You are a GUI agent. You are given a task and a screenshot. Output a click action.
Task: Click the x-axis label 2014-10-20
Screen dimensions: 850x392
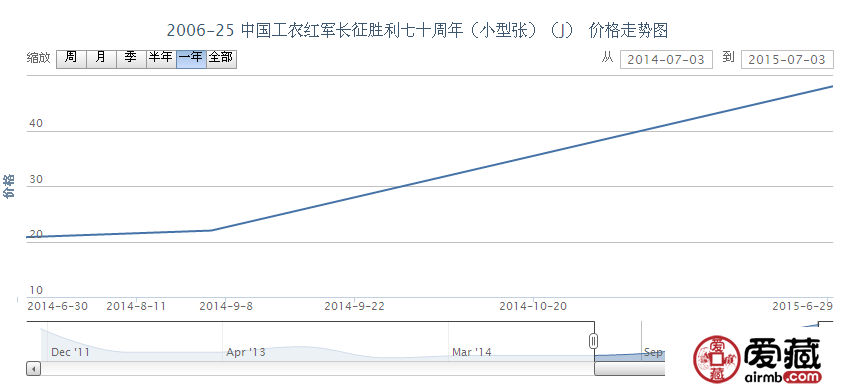tap(533, 306)
